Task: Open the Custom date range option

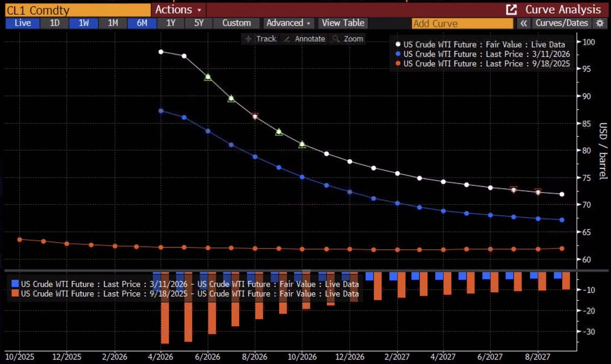Action: (237, 23)
